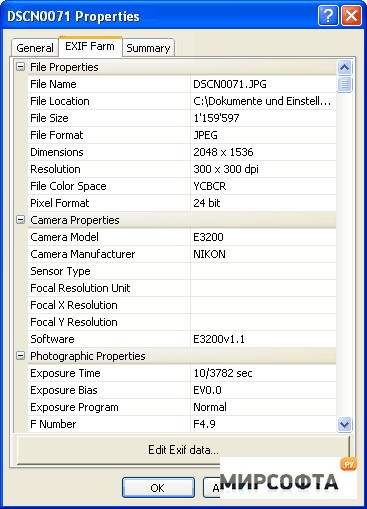Viewport: 367px width, 509px height.
Task: Collapse the Photographic Properties section
Action: pos(21,356)
